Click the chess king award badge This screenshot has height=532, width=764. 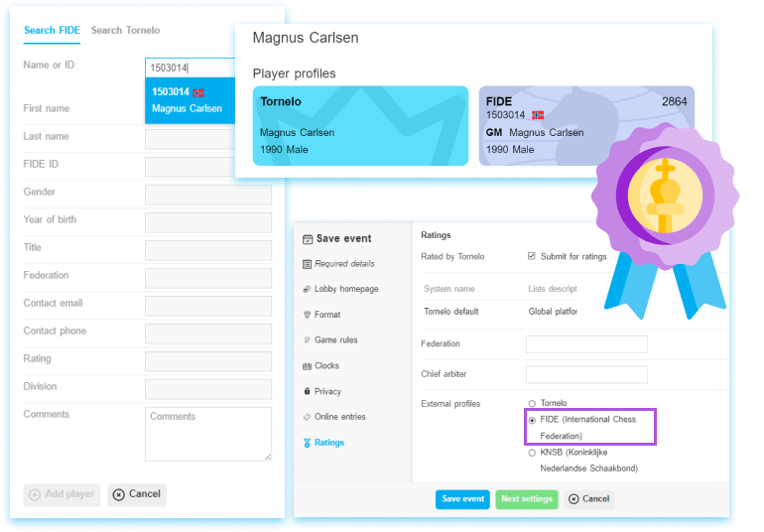(x=665, y=196)
